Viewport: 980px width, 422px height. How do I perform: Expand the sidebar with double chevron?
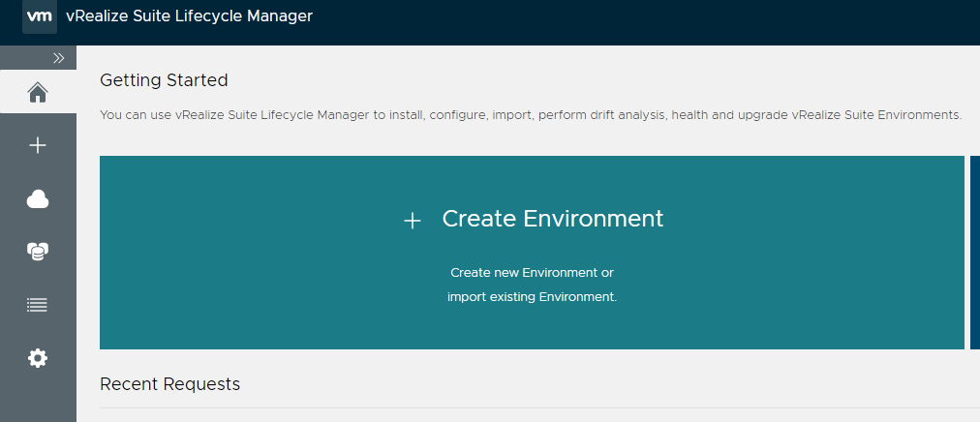58,58
